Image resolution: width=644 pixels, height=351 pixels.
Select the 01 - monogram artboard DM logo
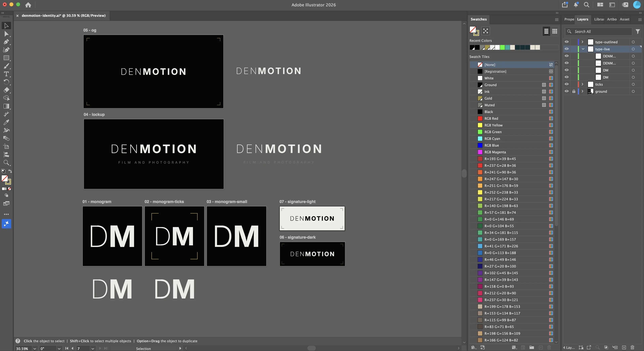112,236
